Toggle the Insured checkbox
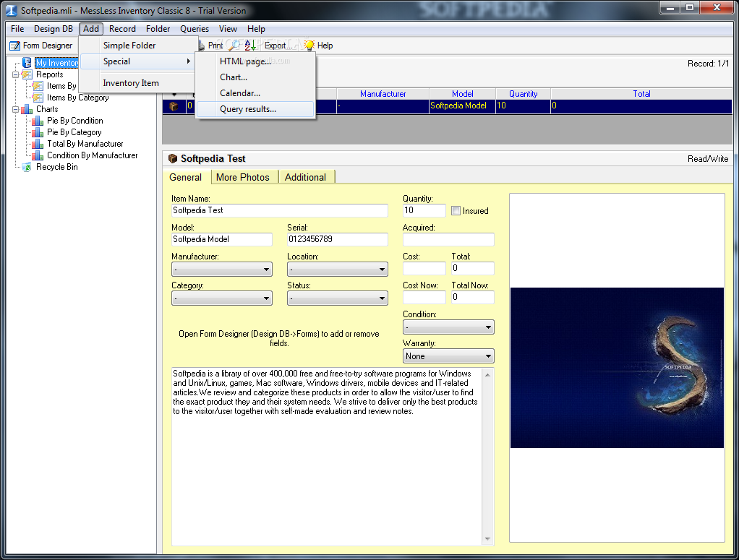Screen dimensions: 739x560 [x=456, y=211]
